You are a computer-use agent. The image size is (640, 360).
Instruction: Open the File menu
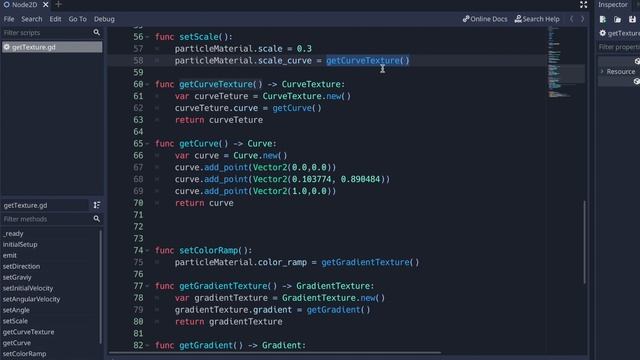[9, 19]
